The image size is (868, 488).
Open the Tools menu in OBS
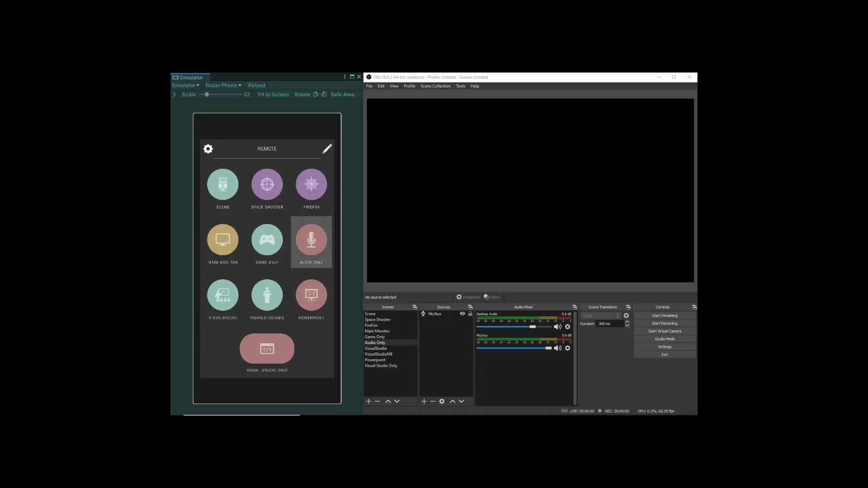(460, 86)
